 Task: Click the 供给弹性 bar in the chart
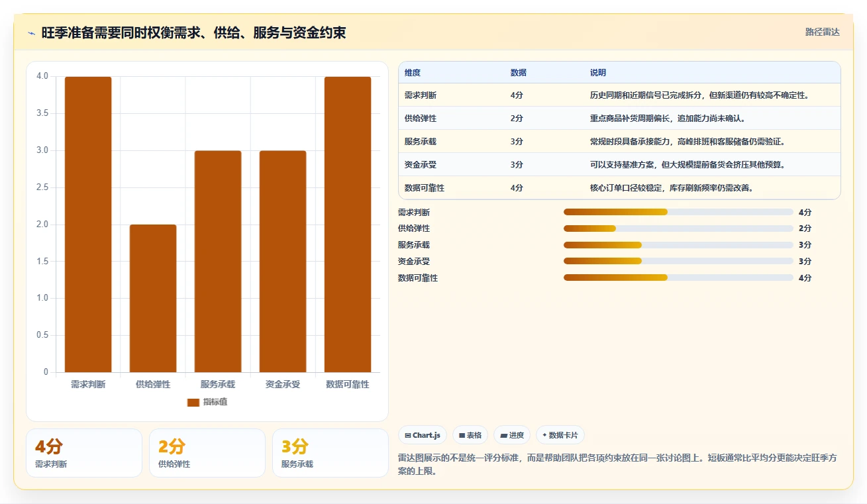pyautogui.click(x=153, y=299)
